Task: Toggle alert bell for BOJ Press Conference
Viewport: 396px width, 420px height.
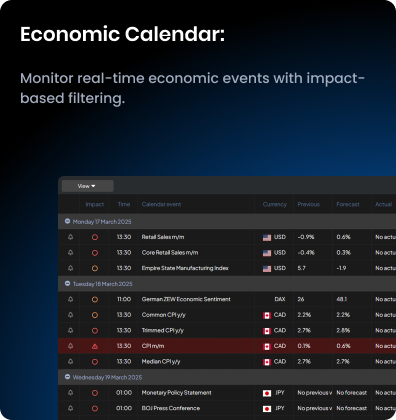Action: tap(70, 408)
